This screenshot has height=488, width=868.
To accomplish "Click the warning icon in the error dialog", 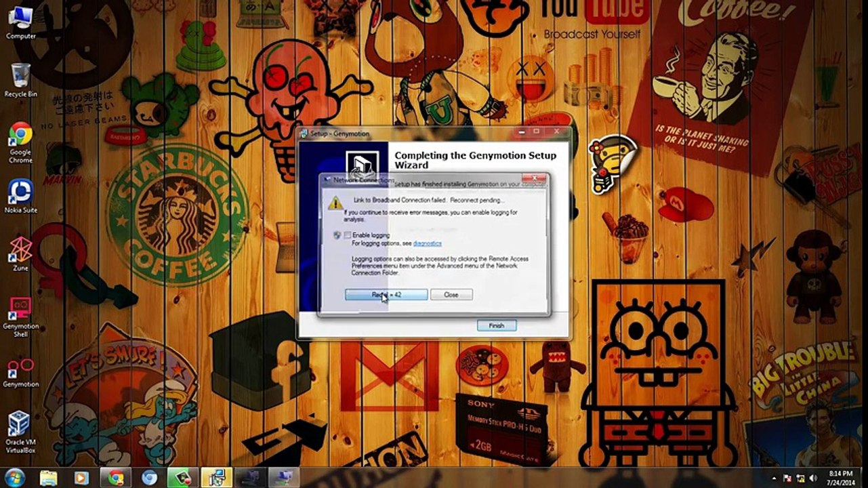I will (335, 202).
